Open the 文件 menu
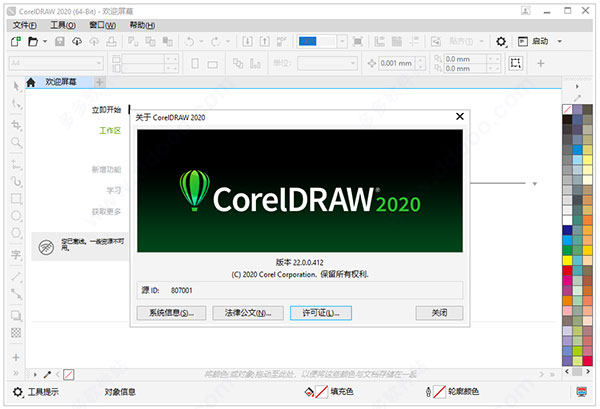Image resolution: width=600 pixels, height=409 pixels. [24, 25]
